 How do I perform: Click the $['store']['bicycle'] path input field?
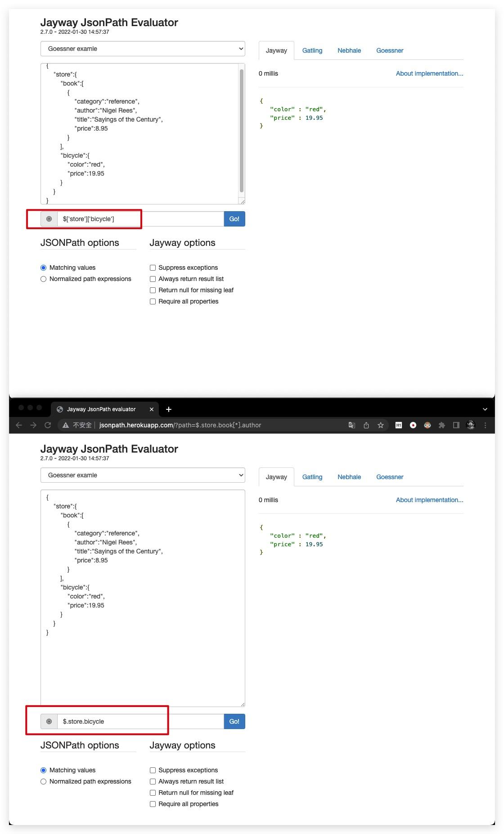[x=140, y=219]
